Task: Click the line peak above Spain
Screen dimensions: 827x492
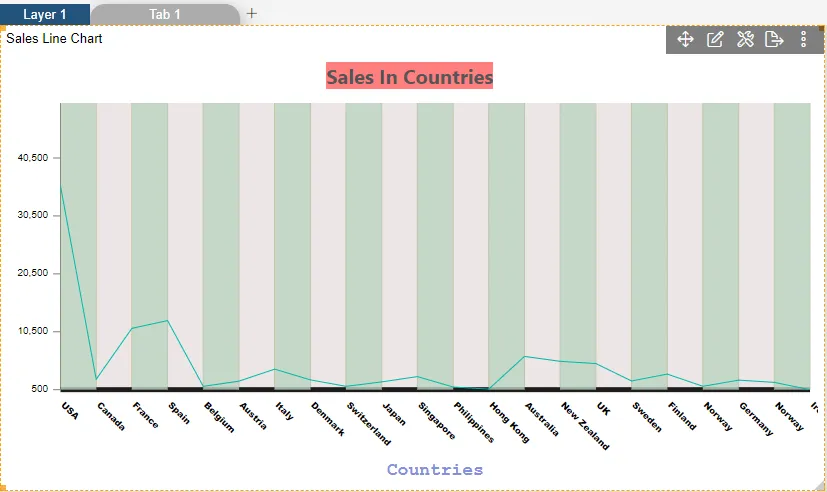Action: (167, 321)
